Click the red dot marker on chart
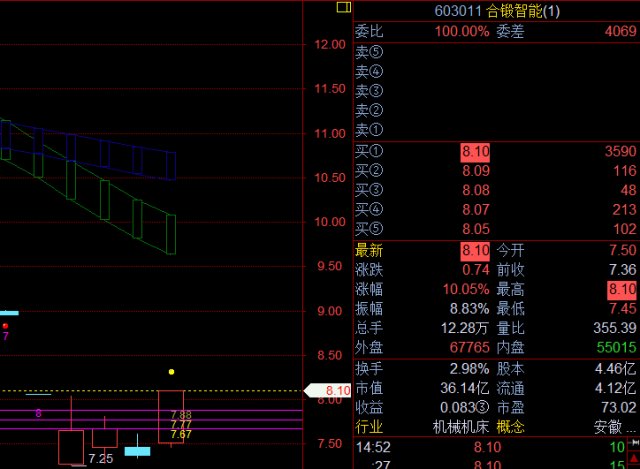 point(5,325)
